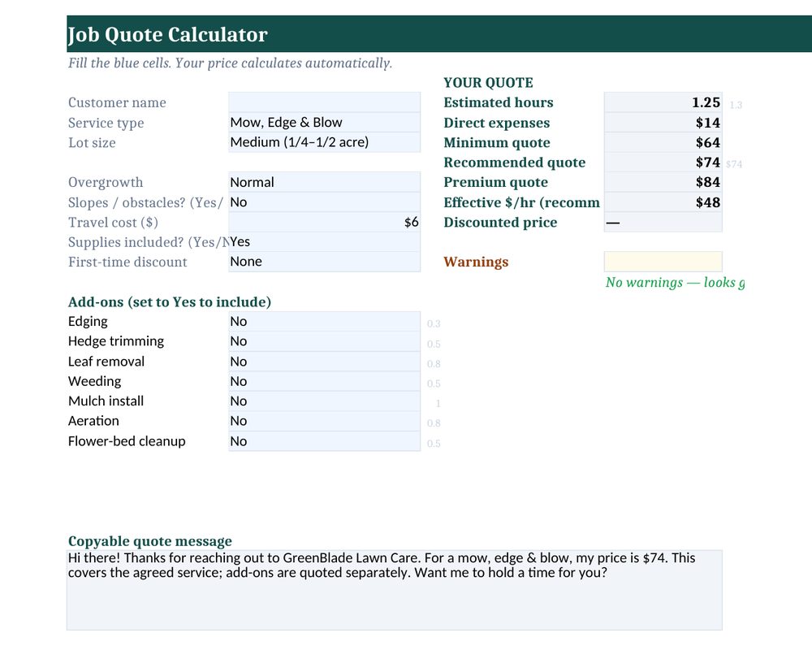Click the faint 0.3 hours value beside Edging
The height and width of the screenshot is (646, 812).
click(434, 323)
